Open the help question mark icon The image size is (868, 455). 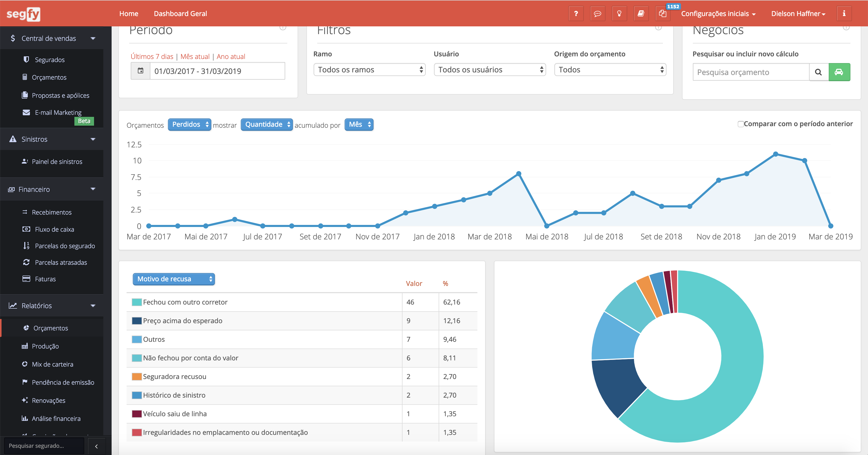pyautogui.click(x=576, y=14)
